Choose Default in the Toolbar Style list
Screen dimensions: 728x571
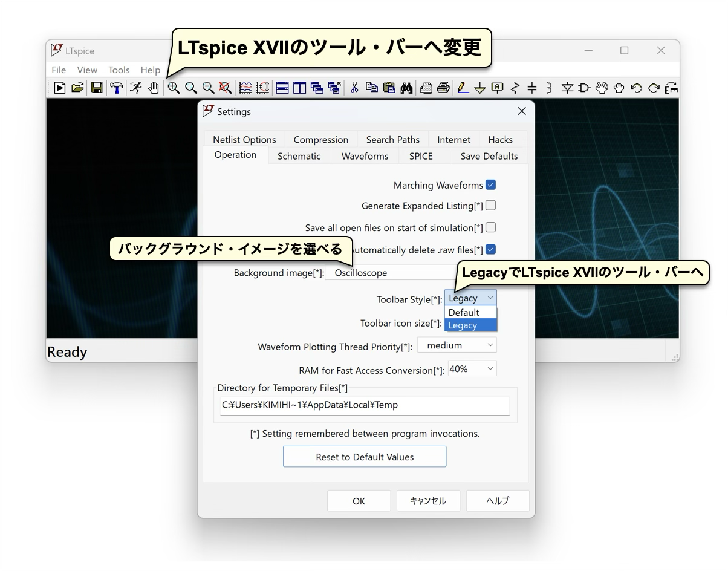[471, 313]
